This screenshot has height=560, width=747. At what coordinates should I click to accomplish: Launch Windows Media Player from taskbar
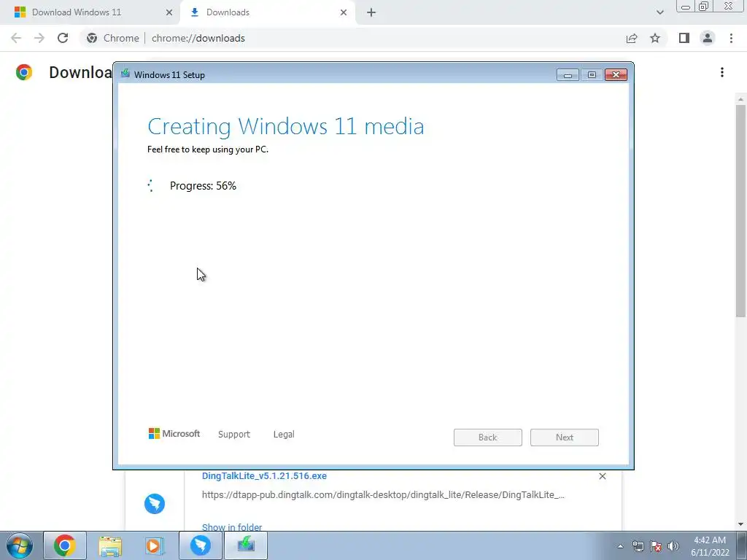click(x=155, y=545)
